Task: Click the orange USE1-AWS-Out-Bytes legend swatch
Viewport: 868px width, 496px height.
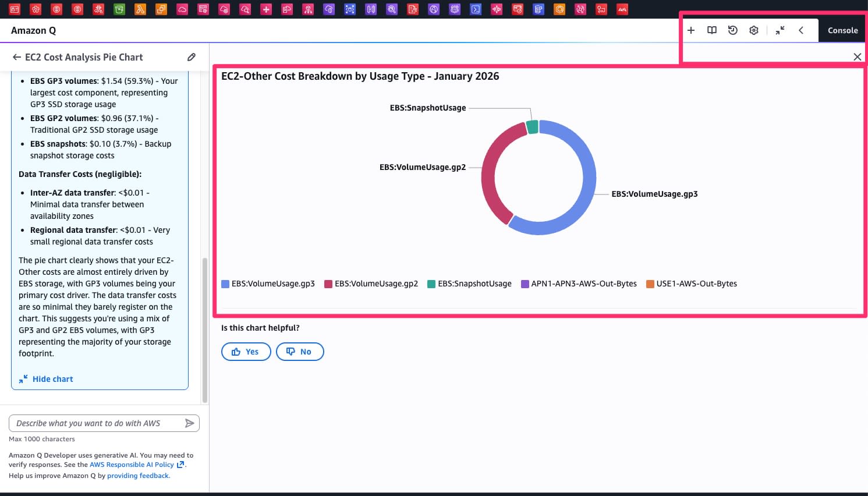Action: [650, 284]
